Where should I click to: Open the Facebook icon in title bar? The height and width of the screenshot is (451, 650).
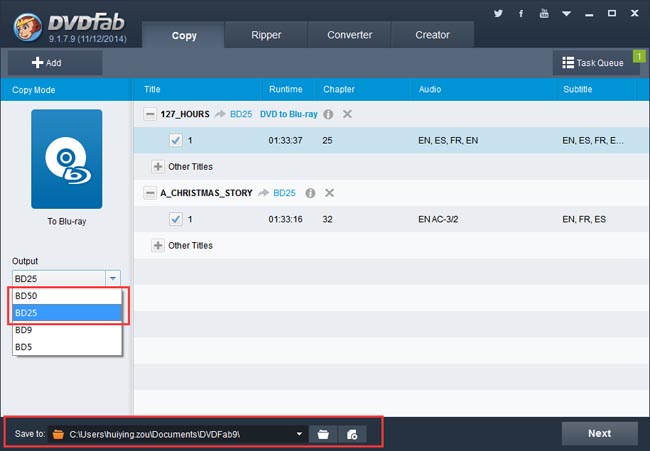click(x=521, y=14)
